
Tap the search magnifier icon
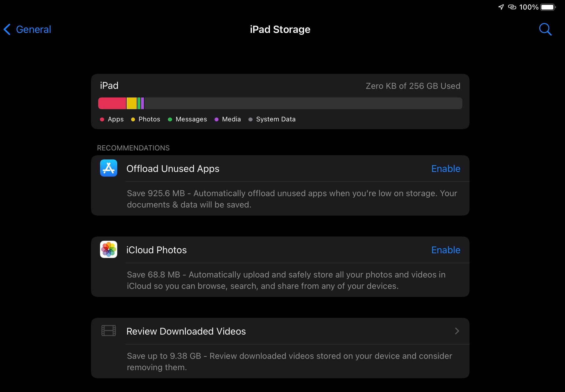pyautogui.click(x=545, y=29)
